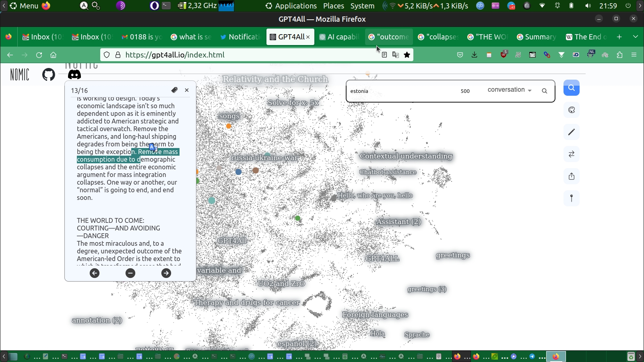This screenshot has width=644, height=362.
Task: Open the conversation dropdown
Action: point(510,90)
